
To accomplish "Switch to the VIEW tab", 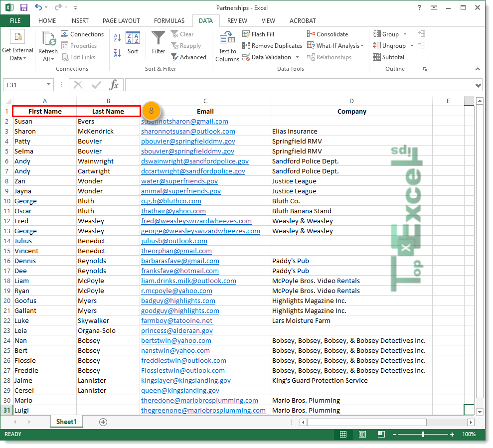I will 268,21.
